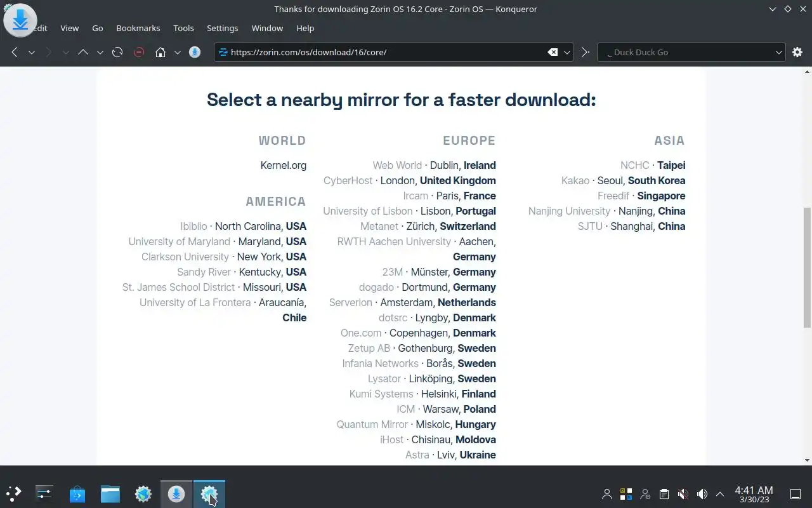Open the KDE application launcher
This screenshot has width=812, height=508.
point(14,493)
